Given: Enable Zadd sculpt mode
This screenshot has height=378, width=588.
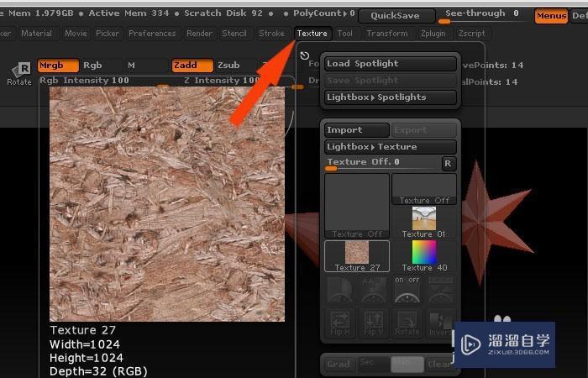Looking at the screenshot, I should (x=192, y=66).
